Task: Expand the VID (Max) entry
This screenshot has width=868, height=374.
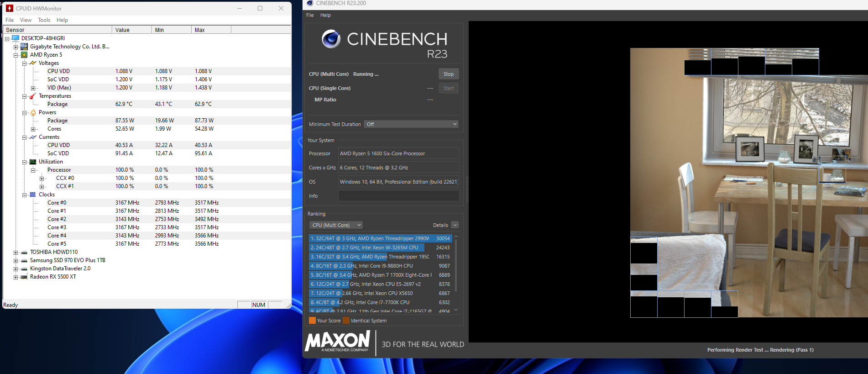Action: [x=33, y=88]
